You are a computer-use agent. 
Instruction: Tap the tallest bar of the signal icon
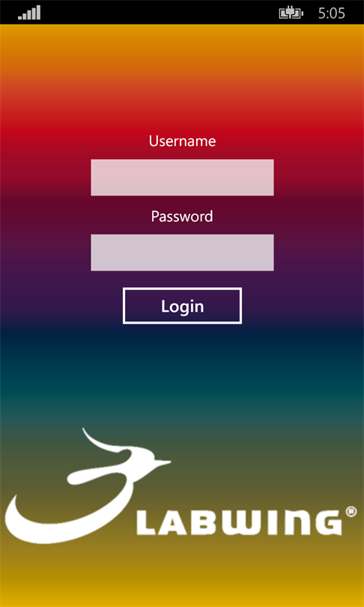coord(38,13)
